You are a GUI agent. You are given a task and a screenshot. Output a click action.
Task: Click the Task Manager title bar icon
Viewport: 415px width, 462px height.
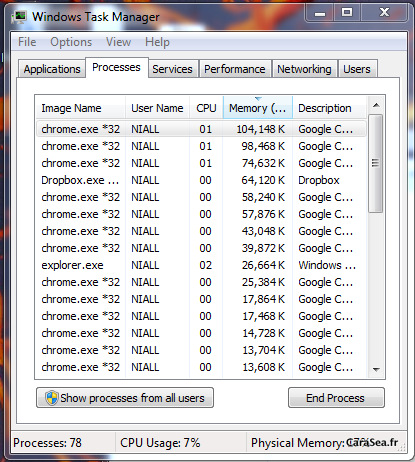(19, 17)
